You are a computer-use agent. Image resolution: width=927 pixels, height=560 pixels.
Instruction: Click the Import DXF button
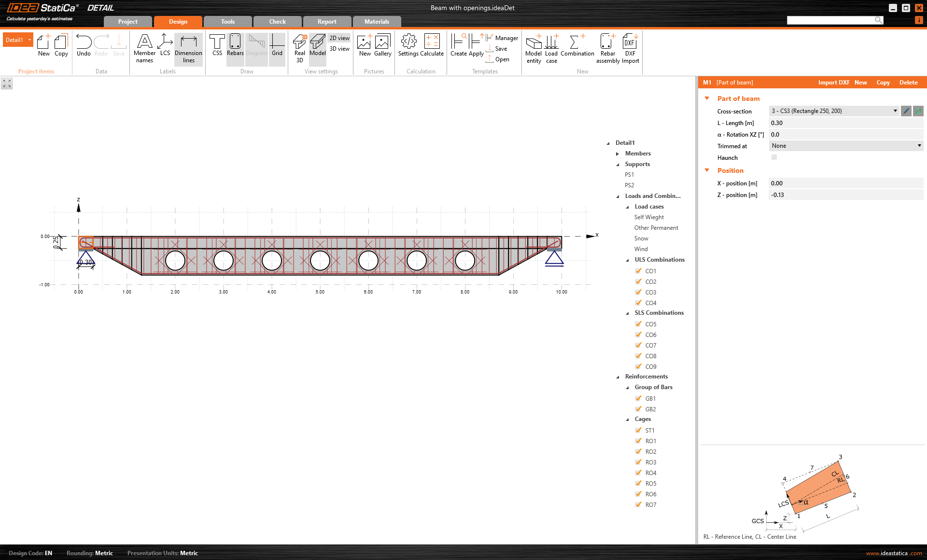833,83
